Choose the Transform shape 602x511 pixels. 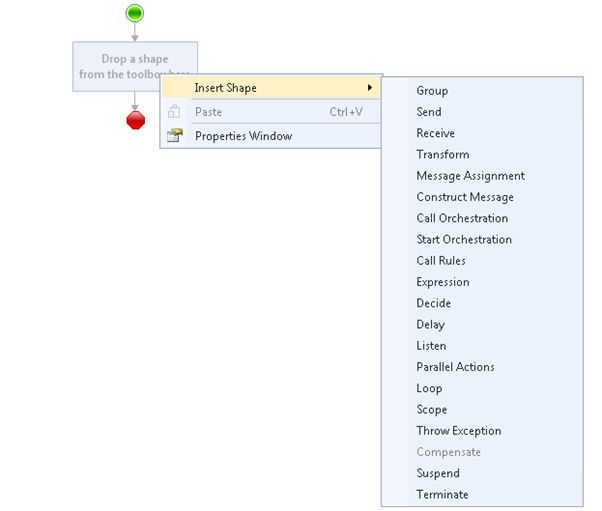pyautogui.click(x=442, y=155)
